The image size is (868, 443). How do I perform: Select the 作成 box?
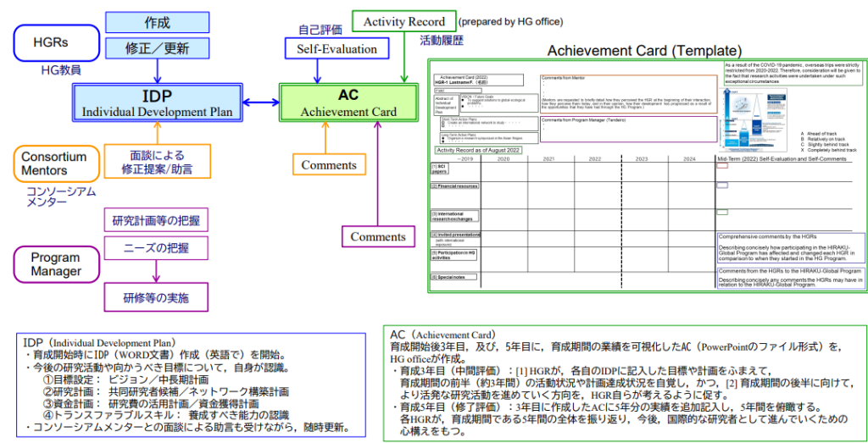[157, 23]
